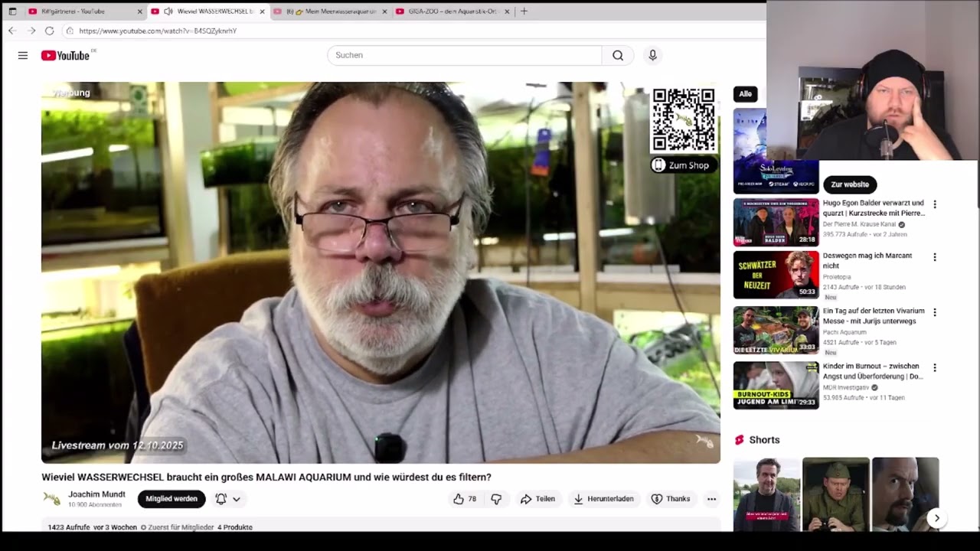Screen dimensions: 980x551
Task: Click the Thanks button
Action: coord(671,499)
